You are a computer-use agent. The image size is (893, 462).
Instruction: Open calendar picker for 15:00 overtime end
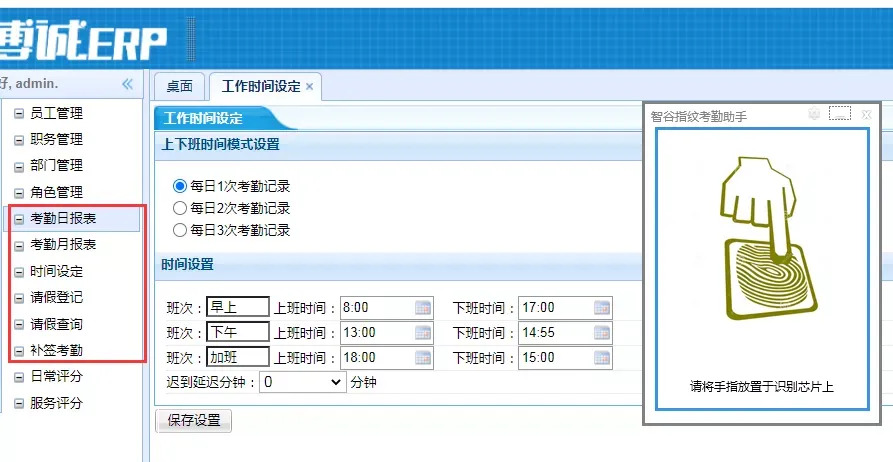[x=601, y=358]
